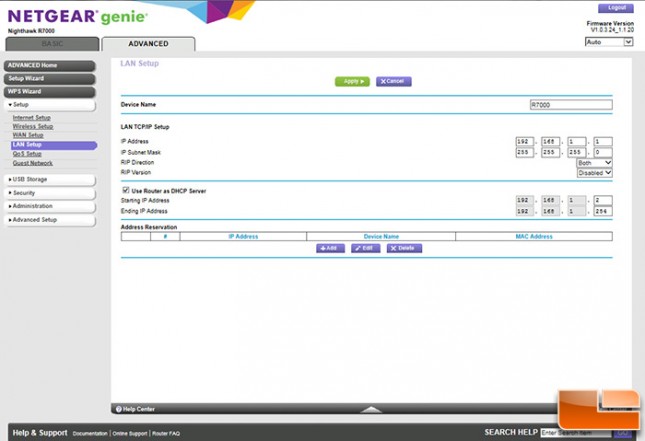This screenshot has width=645, height=441.
Task: Add a new address reservation
Action: tap(330, 248)
